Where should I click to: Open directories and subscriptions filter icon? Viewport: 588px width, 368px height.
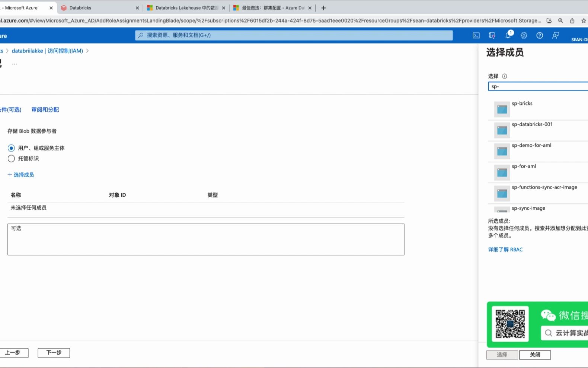[x=492, y=35]
